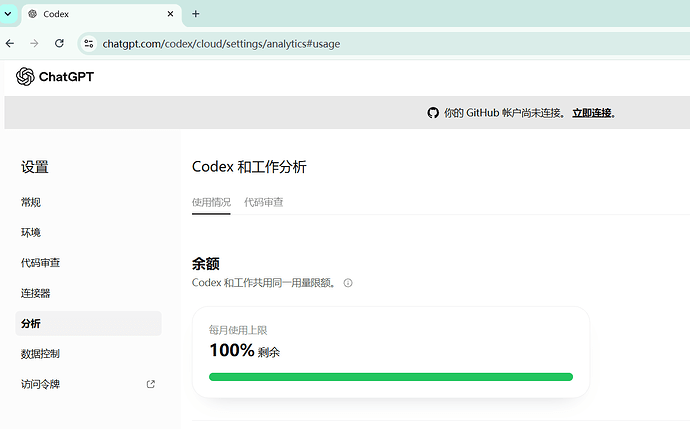The height and width of the screenshot is (429, 690).
Task: Click the 余额 heading
Action: (206, 264)
